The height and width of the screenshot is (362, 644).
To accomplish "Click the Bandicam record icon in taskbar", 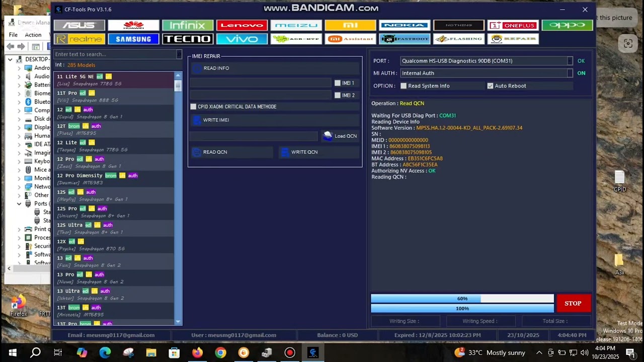I will (290, 352).
